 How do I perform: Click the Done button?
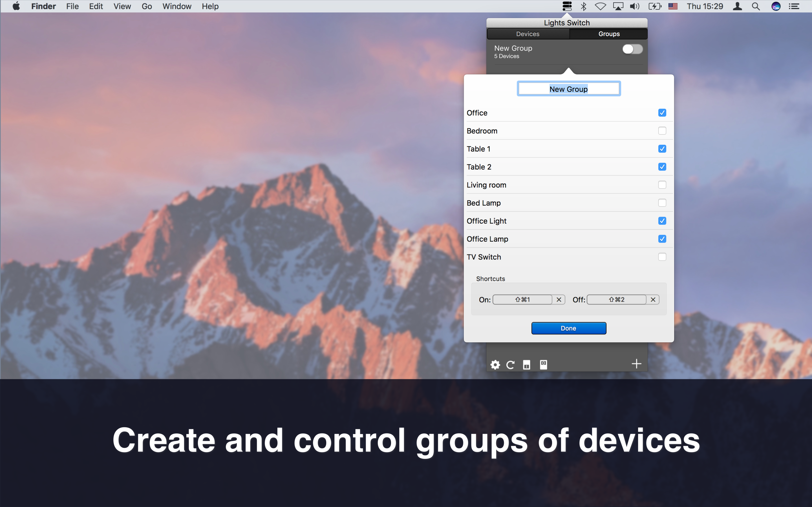tap(568, 328)
